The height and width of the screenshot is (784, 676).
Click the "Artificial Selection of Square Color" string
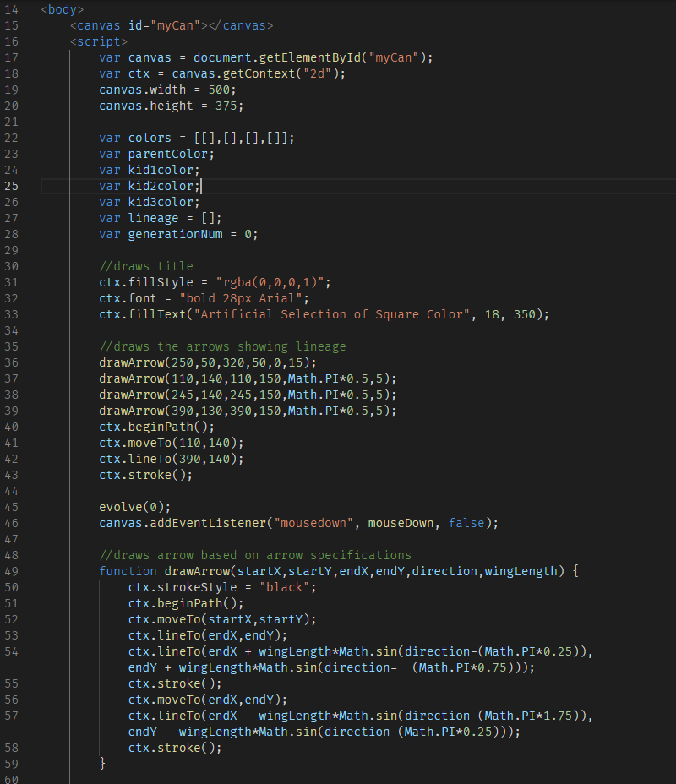click(331, 314)
